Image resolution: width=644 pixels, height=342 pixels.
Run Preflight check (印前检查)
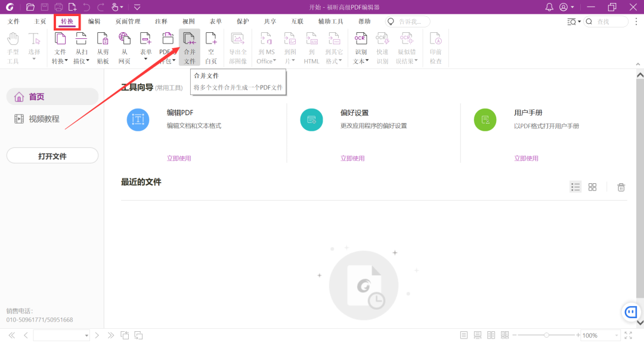[x=435, y=48]
